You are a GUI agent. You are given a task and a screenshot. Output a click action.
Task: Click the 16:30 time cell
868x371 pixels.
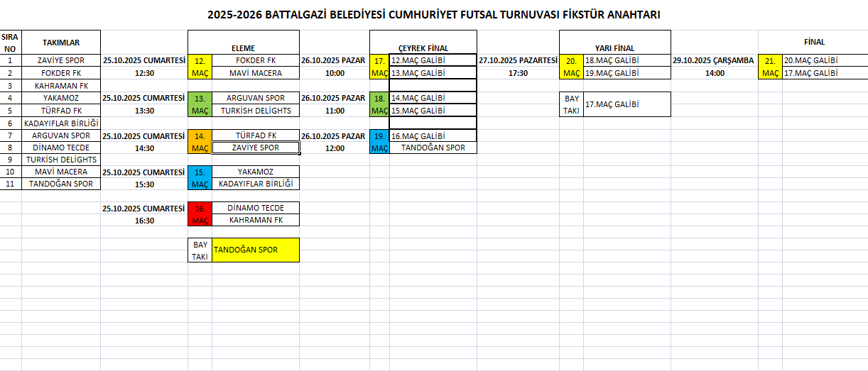[x=144, y=221]
